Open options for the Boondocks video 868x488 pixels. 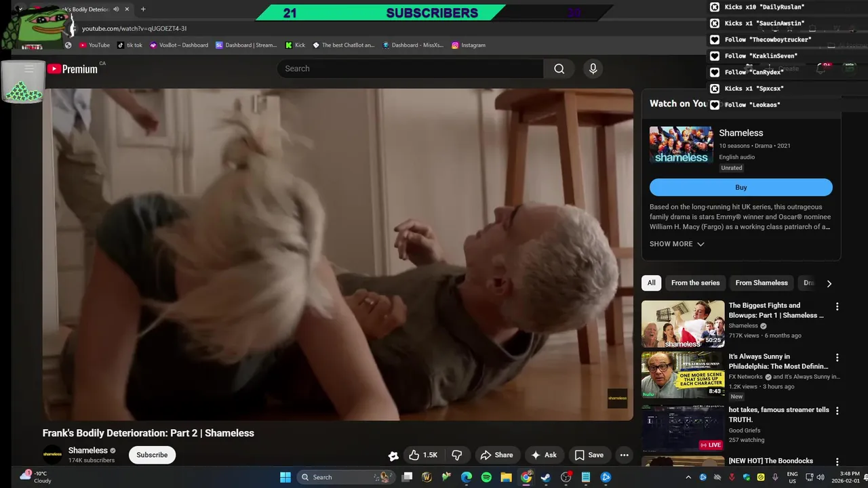coord(837,462)
